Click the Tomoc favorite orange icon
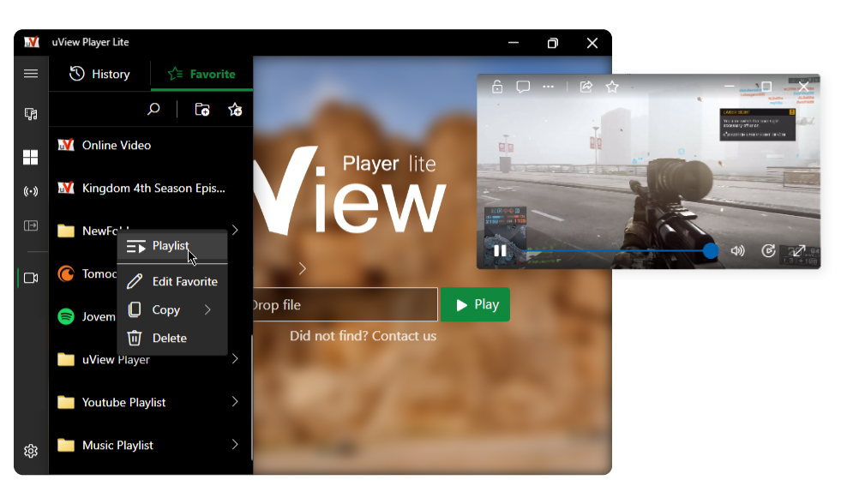The image size is (859, 504). (66, 273)
